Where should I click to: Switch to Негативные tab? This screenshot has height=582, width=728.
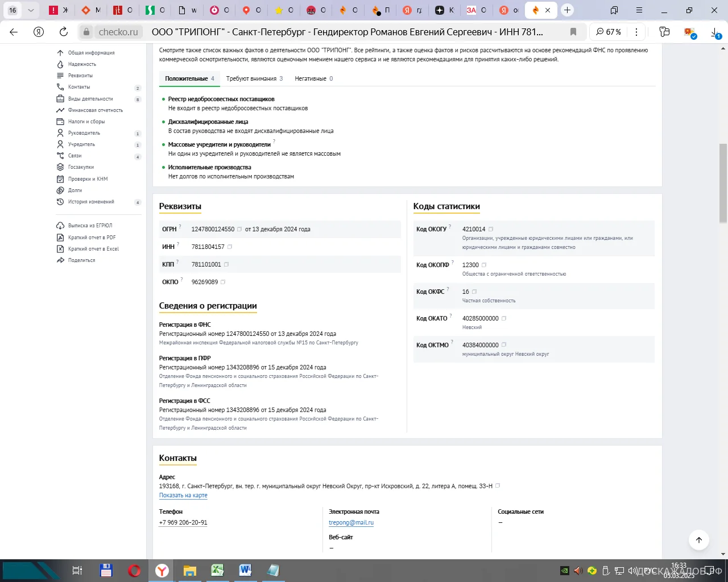coord(313,78)
